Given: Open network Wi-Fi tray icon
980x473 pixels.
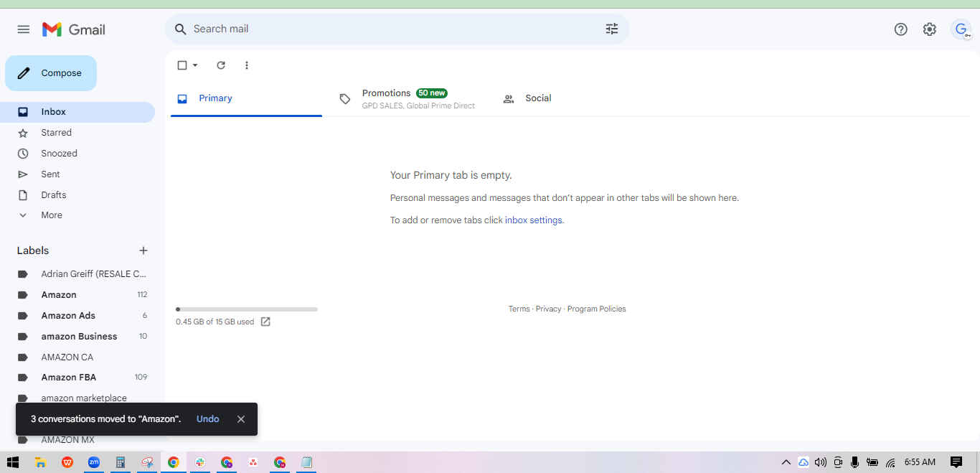Looking at the screenshot, I should click(890, 462).
